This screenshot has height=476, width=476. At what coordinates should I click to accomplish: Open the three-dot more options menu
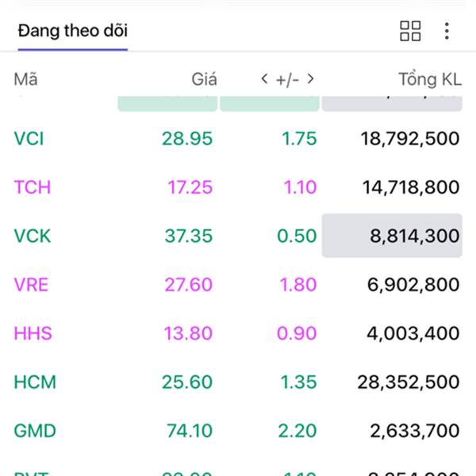tap(447, 31)
